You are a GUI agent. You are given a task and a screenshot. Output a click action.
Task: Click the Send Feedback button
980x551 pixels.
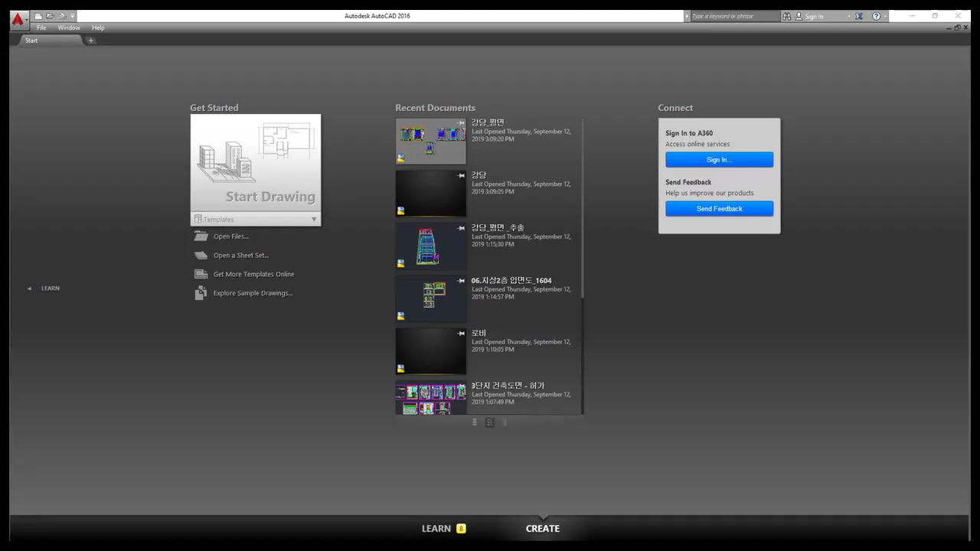pos(719,209)
